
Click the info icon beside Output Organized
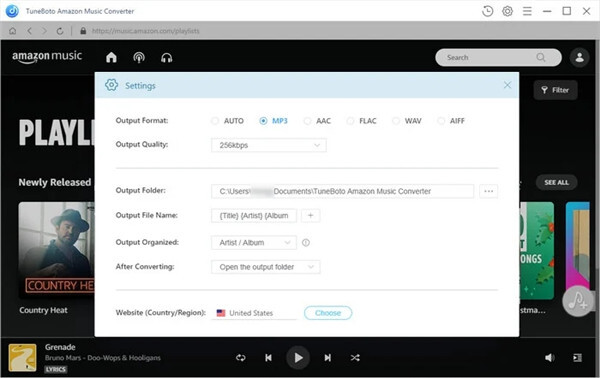[x=306, y=242]
